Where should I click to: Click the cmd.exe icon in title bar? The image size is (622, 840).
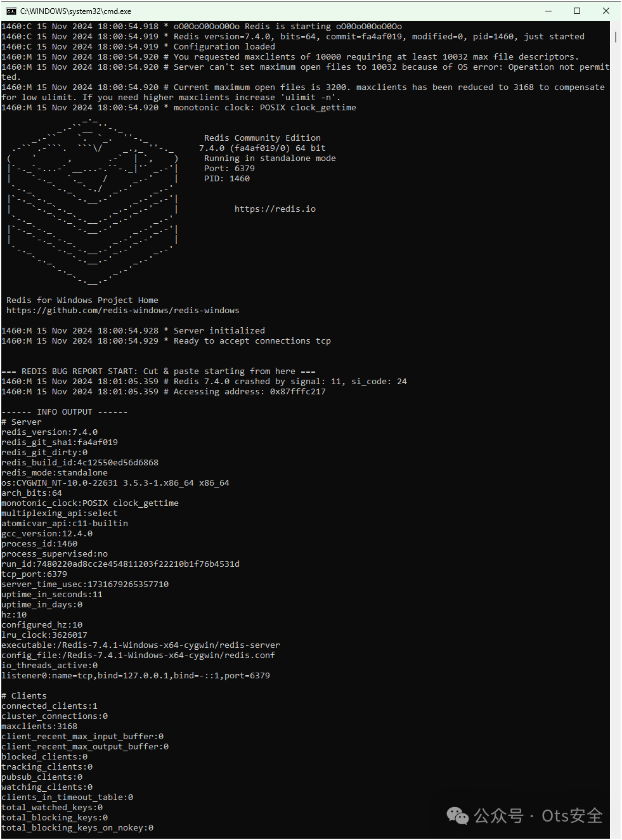tap(11, 11)
